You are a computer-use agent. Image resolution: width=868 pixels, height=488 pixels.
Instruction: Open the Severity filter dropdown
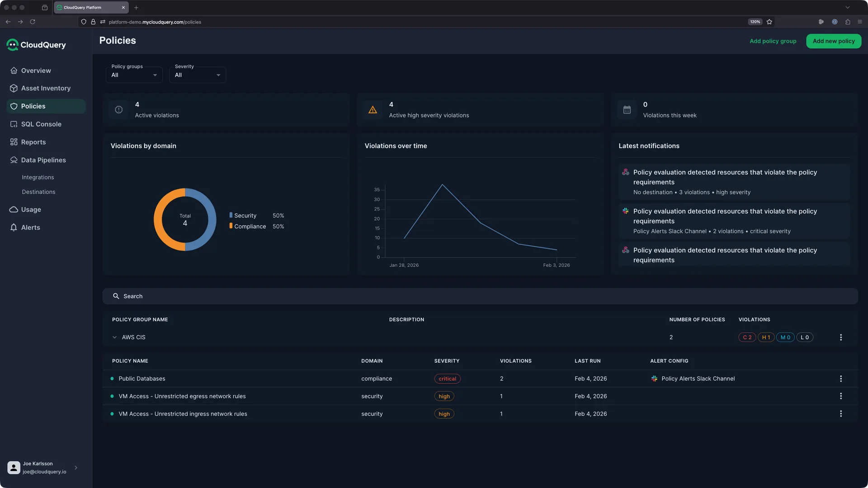click(x=198, y=75)
